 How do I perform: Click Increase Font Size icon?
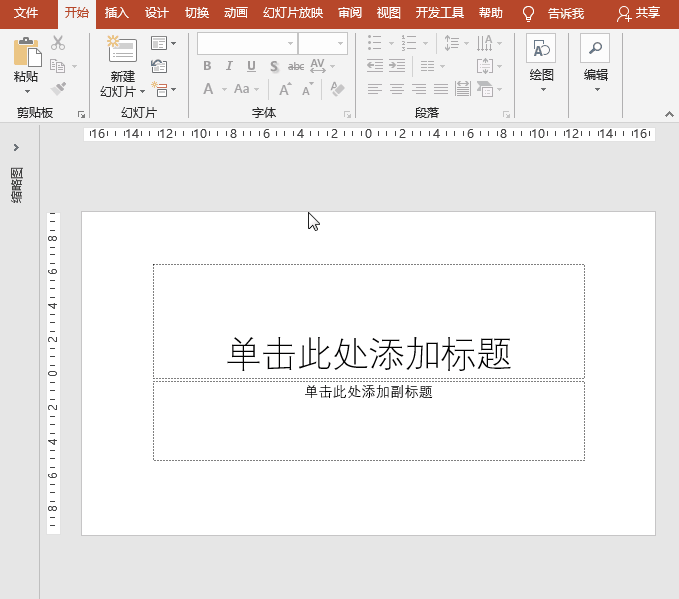[x=285, y=89]
